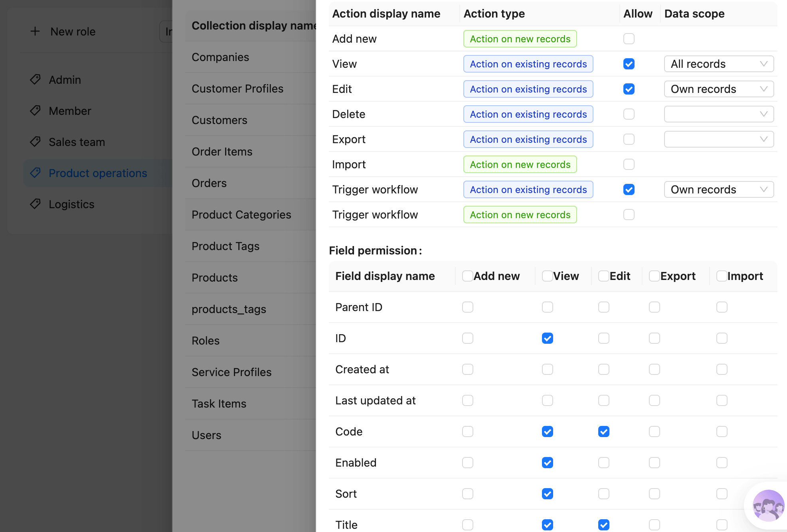The width and height of the screenshot is (787, 532).
Task: Select the Admin role in the sidebar
Action: click(x=65, y=79)
